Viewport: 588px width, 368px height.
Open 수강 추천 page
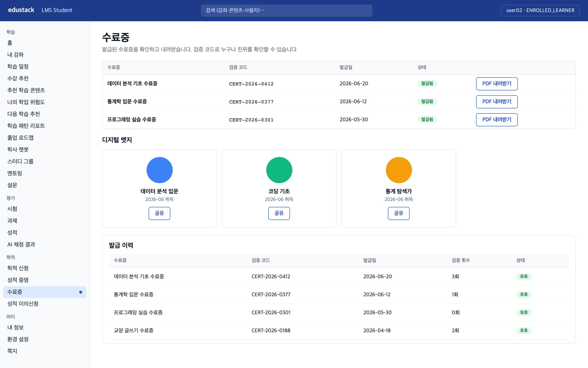(x=45, y=78)
